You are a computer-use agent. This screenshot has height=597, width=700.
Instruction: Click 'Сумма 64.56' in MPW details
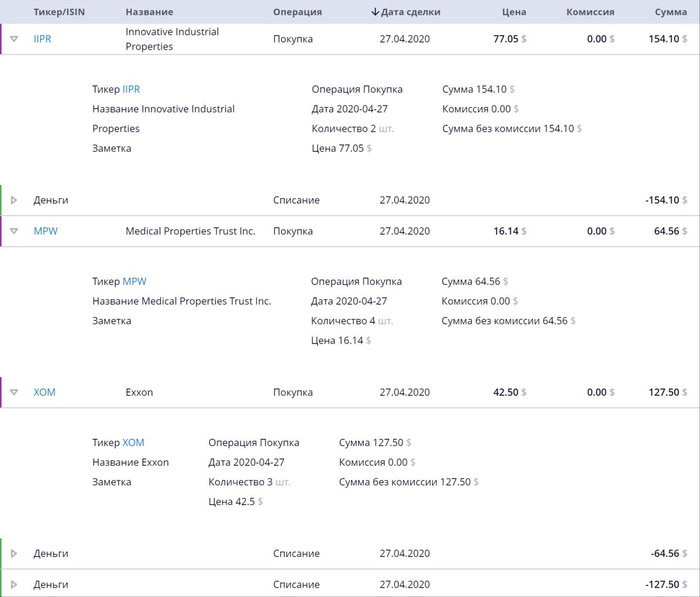click(x=475, y=281)
